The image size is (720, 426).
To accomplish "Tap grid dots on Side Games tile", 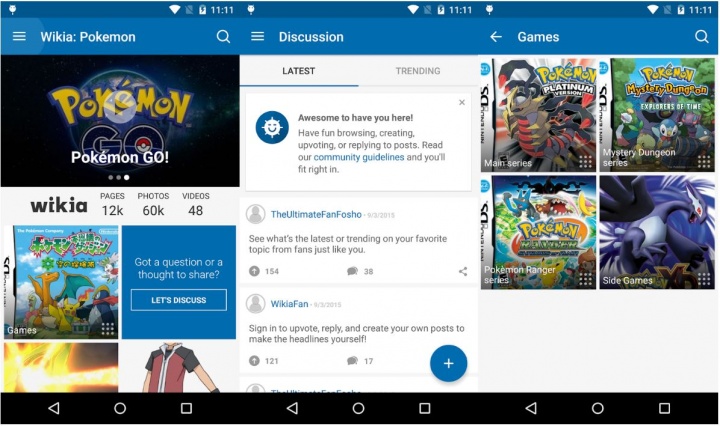I will pyautogui.click(x=704, y=279).
